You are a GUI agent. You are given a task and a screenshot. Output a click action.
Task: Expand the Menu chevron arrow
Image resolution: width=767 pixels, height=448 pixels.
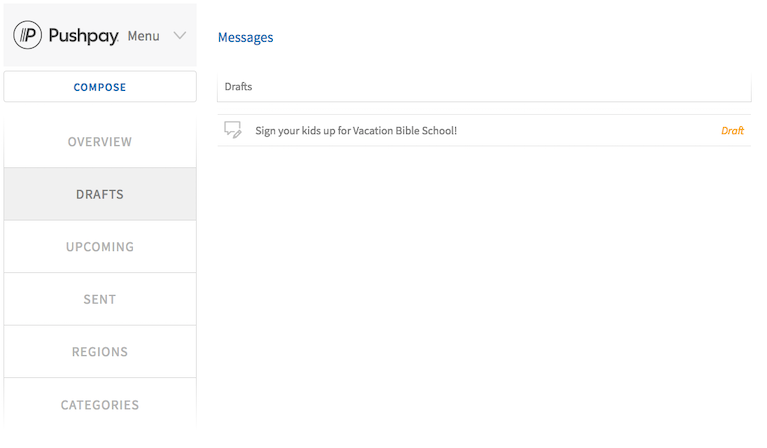click(x=180, y=36)
